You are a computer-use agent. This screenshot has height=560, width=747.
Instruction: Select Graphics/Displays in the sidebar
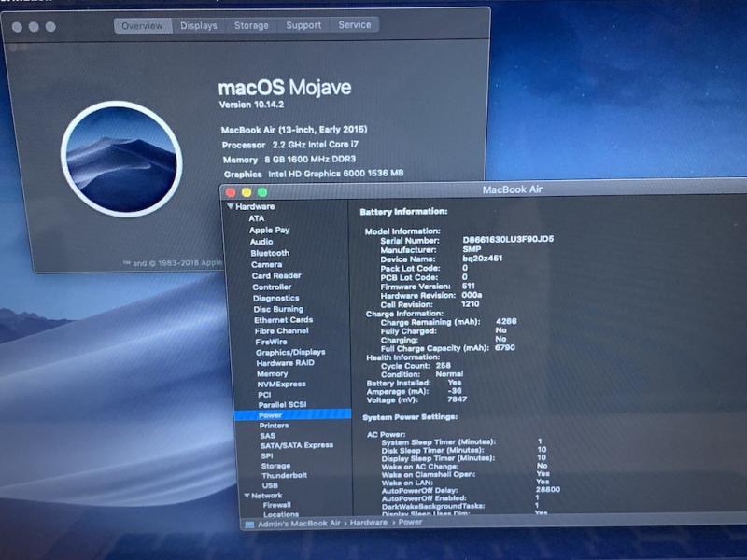pyautogui.click(x=290, y=352)
